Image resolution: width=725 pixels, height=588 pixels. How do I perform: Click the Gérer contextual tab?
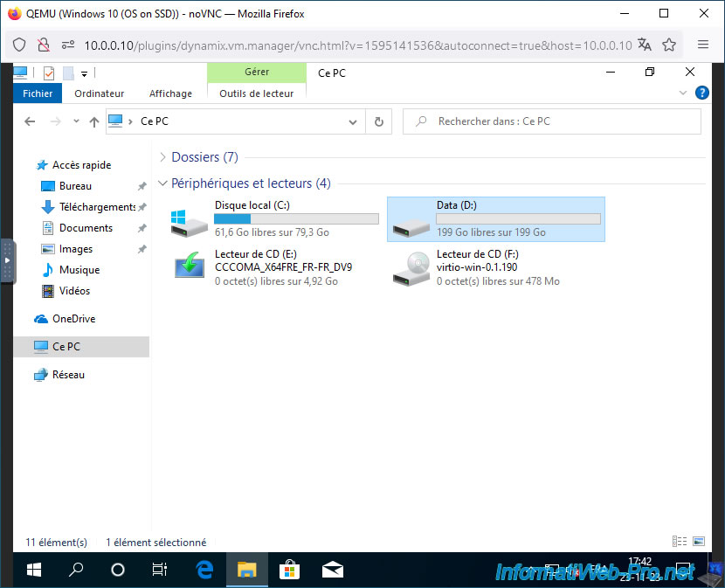257,73
